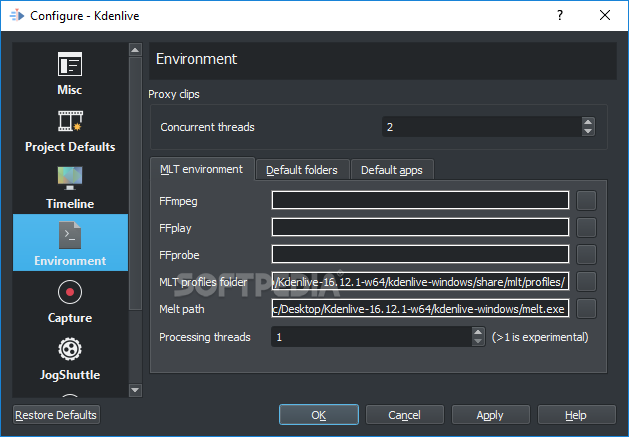
Task: Decrease Processing threads value
Action: [x=478, y=341]
